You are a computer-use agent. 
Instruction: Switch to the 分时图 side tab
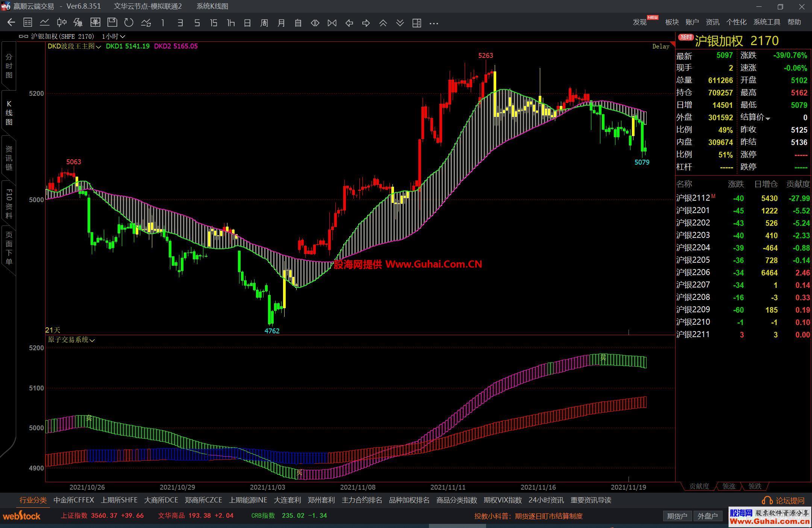pyautogui.click(x=9, y=66)
